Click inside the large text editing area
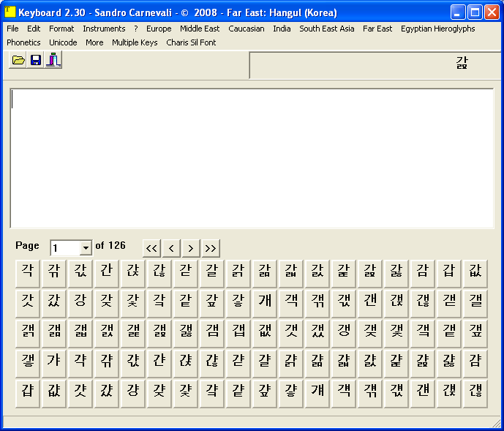504x431 pixels. pyautogui.click(x=252, y=158)
